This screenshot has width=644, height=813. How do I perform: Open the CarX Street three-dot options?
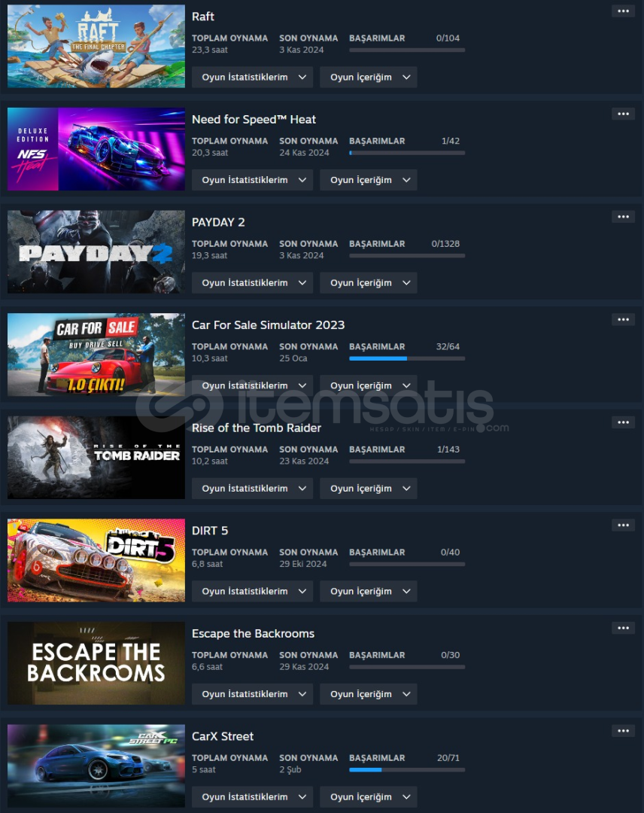click(x=623, y=731)
